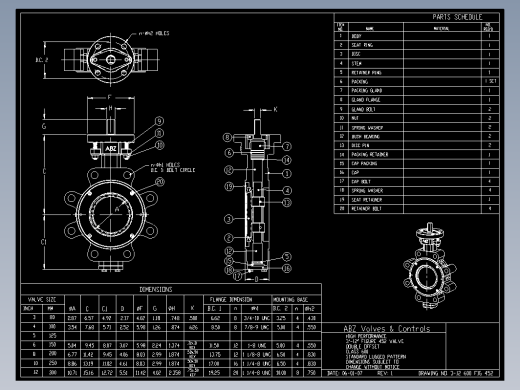The width and height of the screenshot is (520, 390).
Task: Select balloon 13 on section view
Action: tap(287, 203)
